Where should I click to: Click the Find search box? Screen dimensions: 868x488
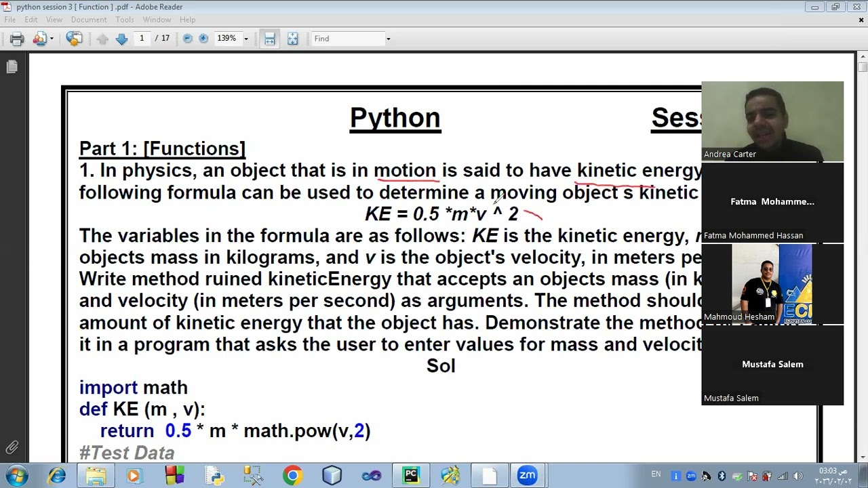tap(347, 39)
